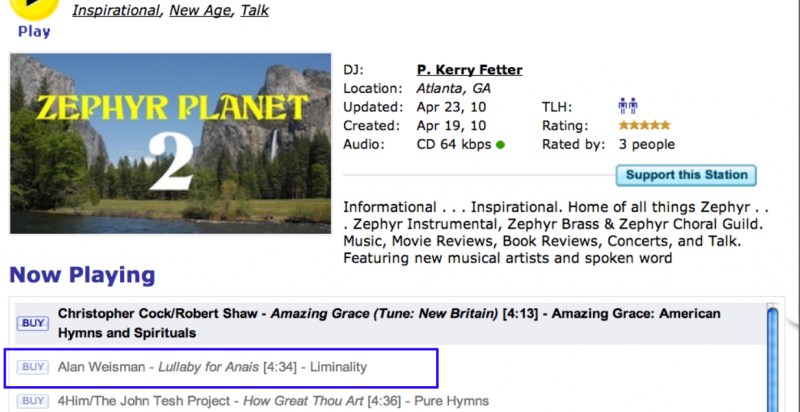The image size is (800, 412).
Task: Select the Lullaby for Anais track row
Action: [212, 368]
